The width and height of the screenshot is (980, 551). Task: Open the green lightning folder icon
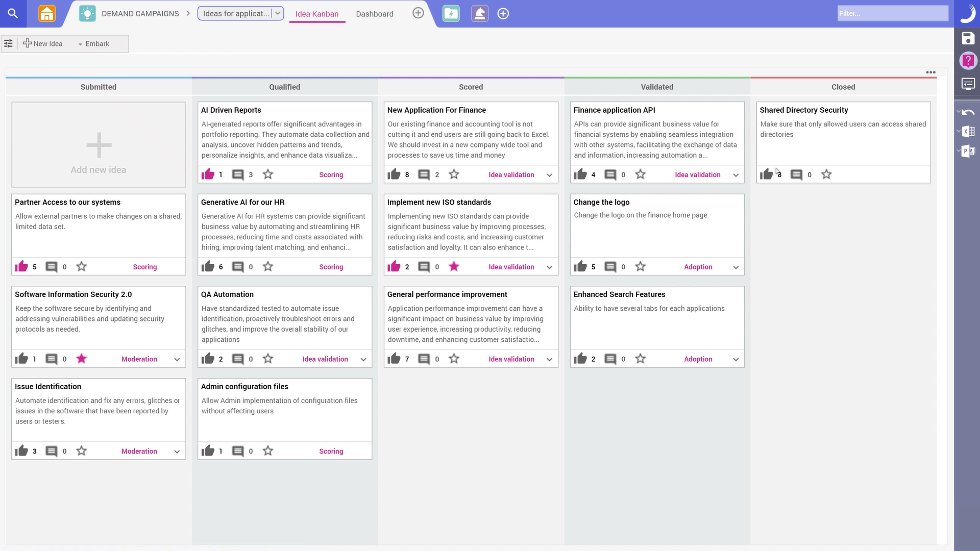pos(451,14)
